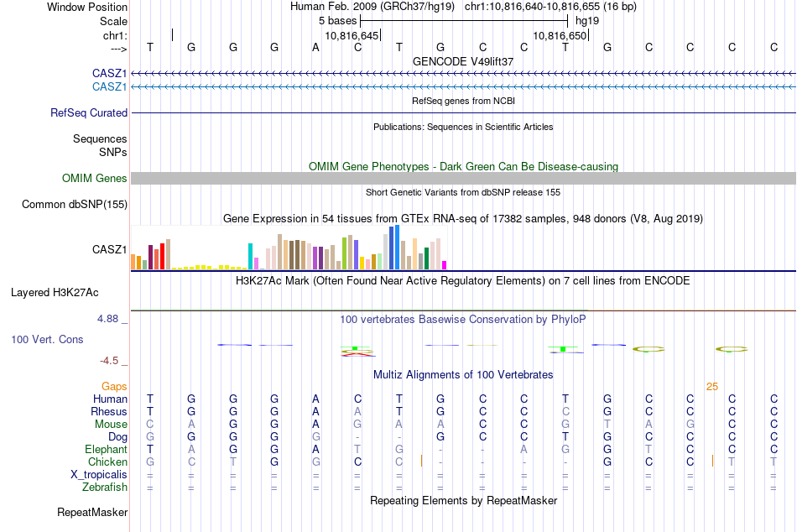Click the X_tropicalis species label
This screenshot has width=797, height=532.
click(99, 475)
